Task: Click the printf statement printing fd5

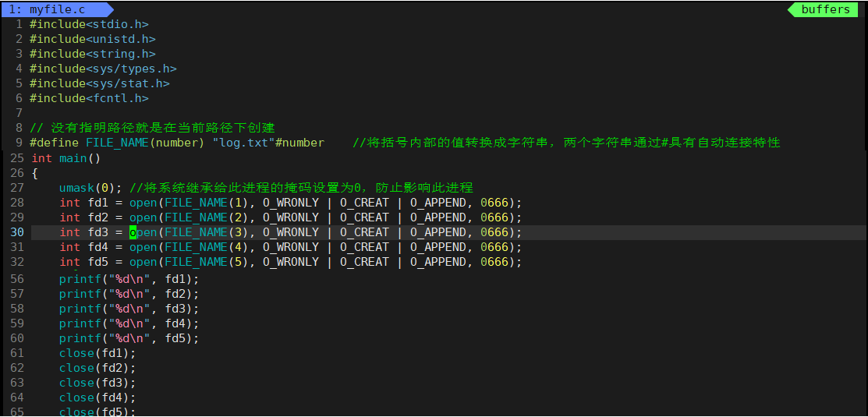Action: point(129,338)
